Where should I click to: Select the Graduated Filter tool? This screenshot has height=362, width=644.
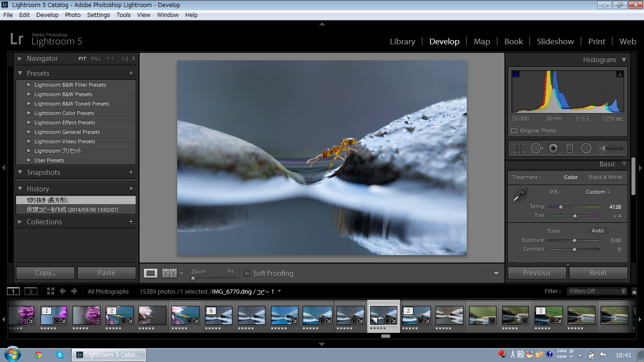coord(570,148)
